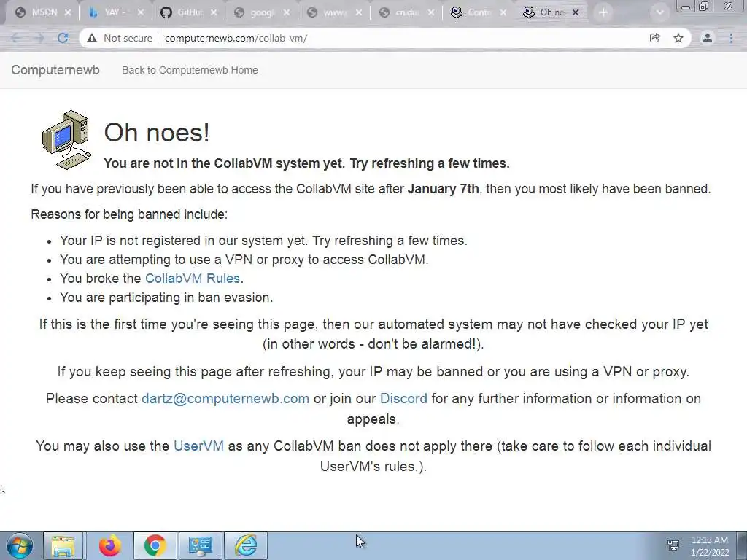Open a new tab with the plus button
This screenshot has height=560, width=747.
tap(603, 12)
